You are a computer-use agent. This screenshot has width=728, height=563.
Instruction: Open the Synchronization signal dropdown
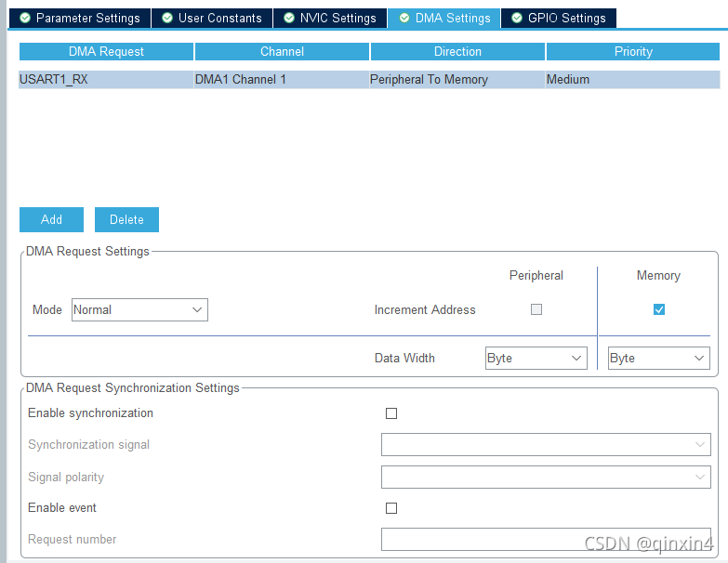546,444
